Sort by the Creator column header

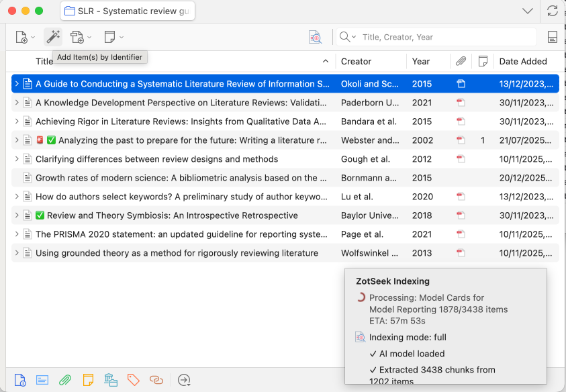pos(371,61)
